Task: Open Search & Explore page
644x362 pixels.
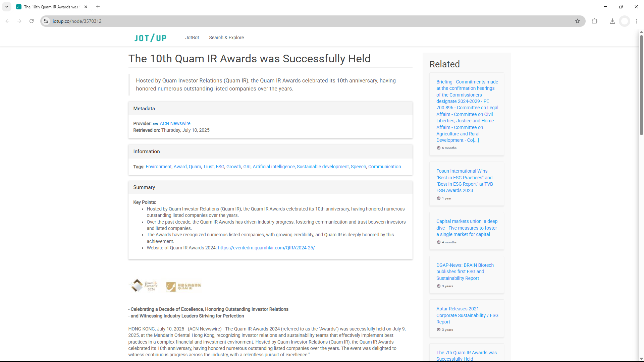Action: (226, 38)
